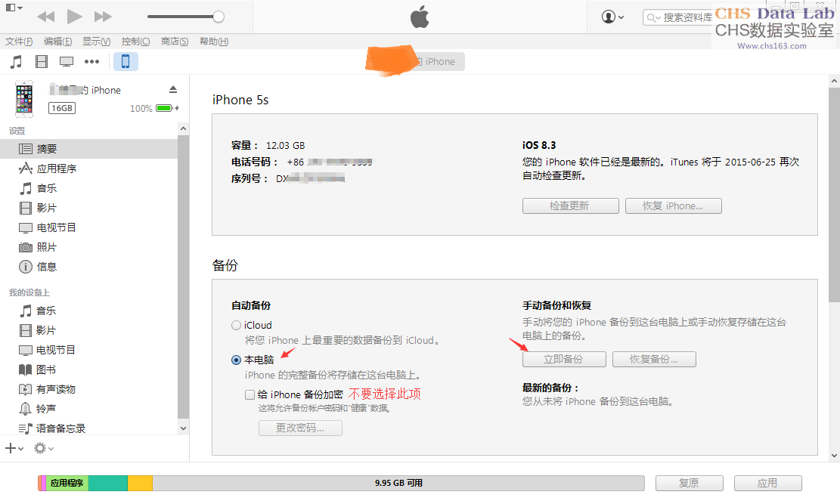Click main pane scrollbar up arrow
This screenshot has height=504, width=840.
(834, 82)
